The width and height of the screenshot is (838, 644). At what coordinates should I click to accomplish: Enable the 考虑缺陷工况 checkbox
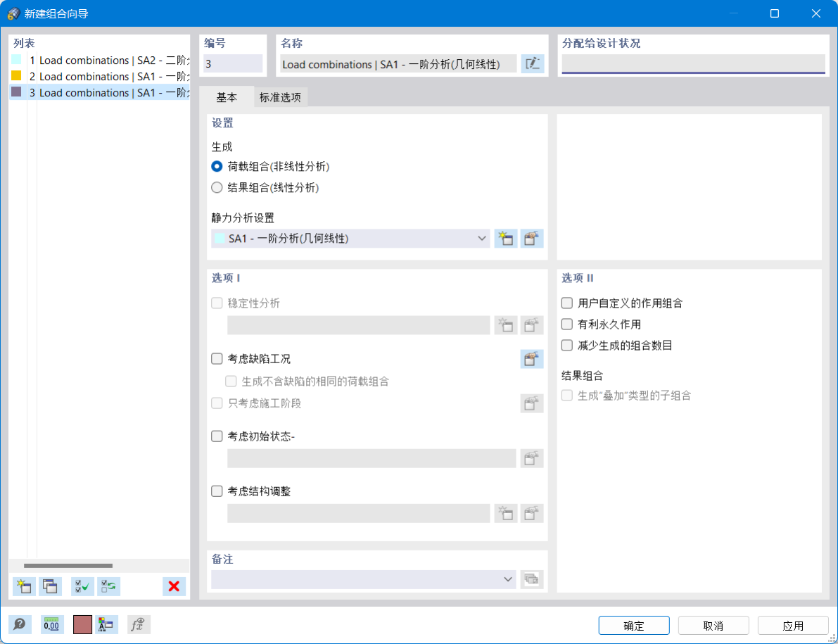(x=217, y=358)
